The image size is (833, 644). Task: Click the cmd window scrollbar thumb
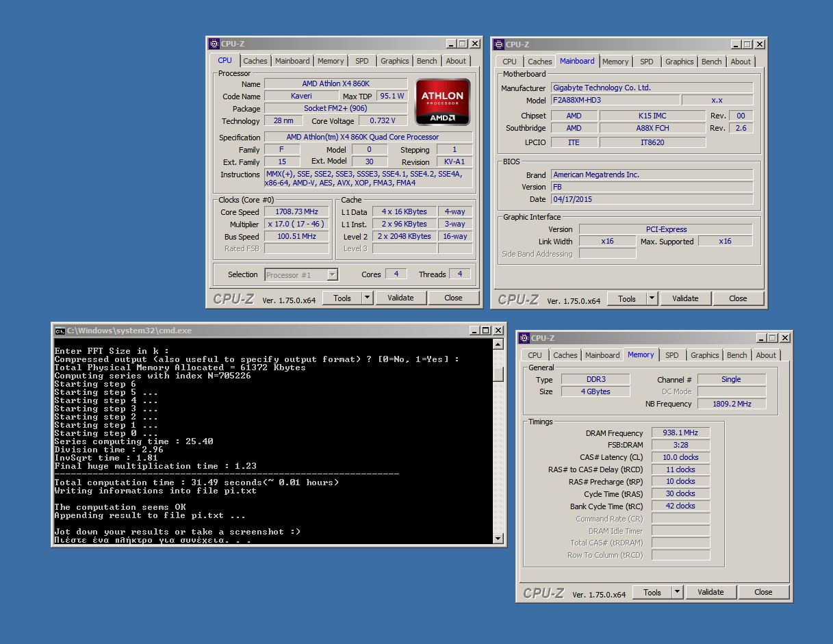pyautogui.click(x=498, y=374)
